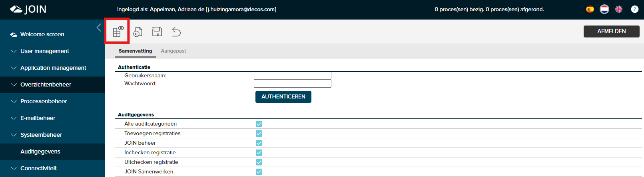Toggle Alle auditcategorieën checkbox
This screenshot has width=644, height=177.
coord(259,124)
